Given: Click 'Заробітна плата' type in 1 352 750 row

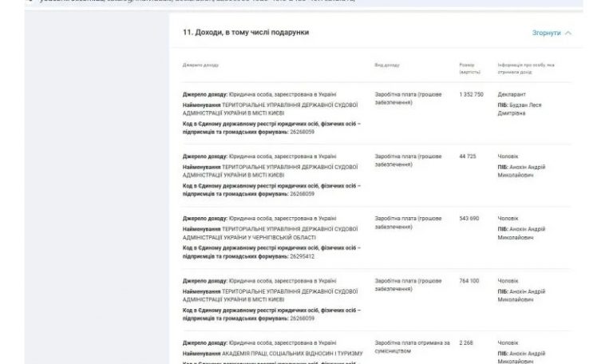Looking at the screenshot, I should pos(408,98).
